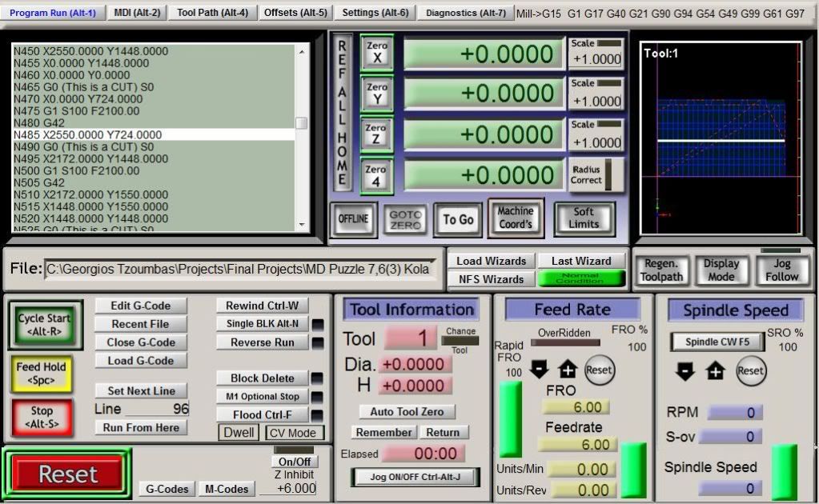Enable Block Delete option
This screenshot has width=819, height=504.
262,378
